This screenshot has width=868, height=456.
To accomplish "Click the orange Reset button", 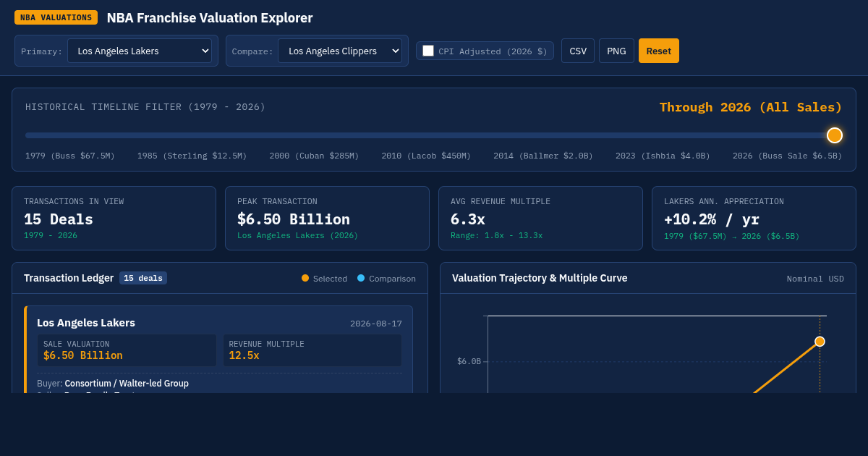I will [x=659, y=51].
